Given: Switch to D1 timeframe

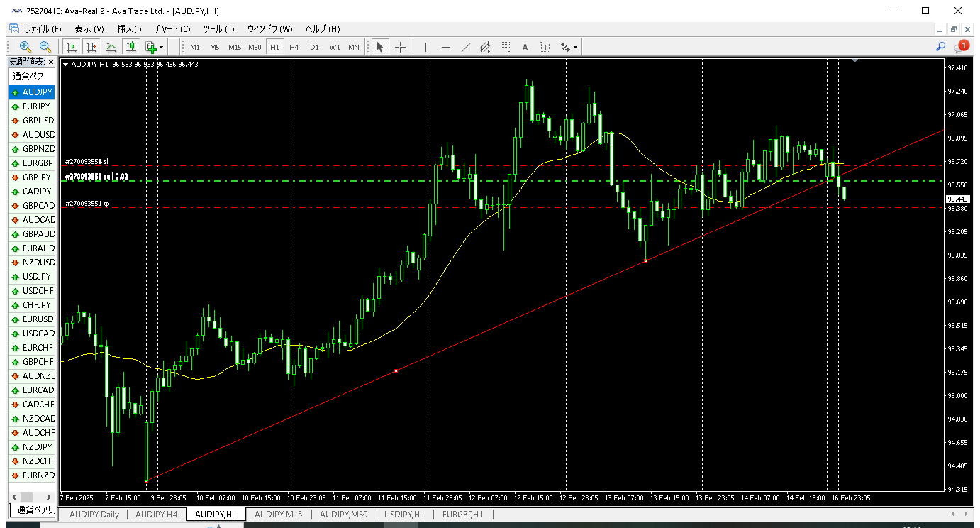Looking at the screenshot, I should (x=314, y=48).
